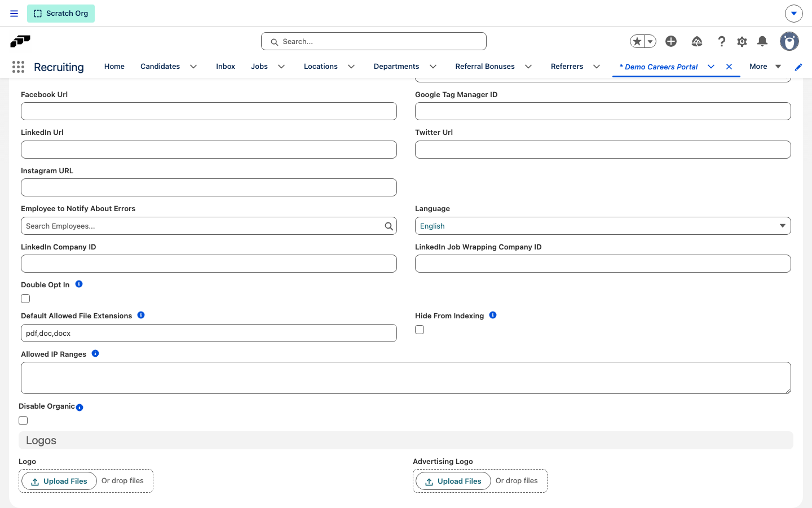This screenshot has width=812, height=508.
Task: Click the Facebook Url field
Action: coord(209,111)
